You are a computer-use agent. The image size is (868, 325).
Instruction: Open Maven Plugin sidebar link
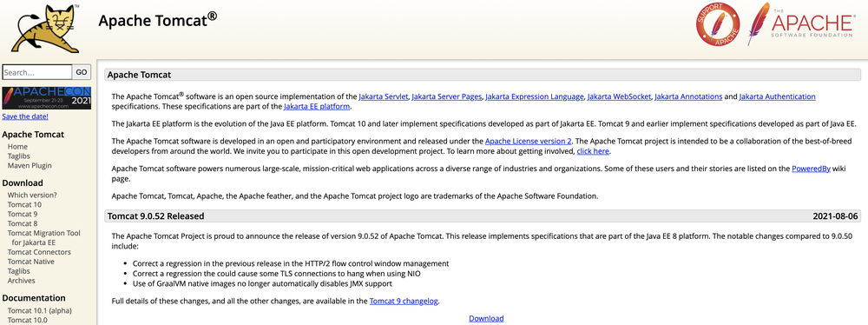[30, 165]
